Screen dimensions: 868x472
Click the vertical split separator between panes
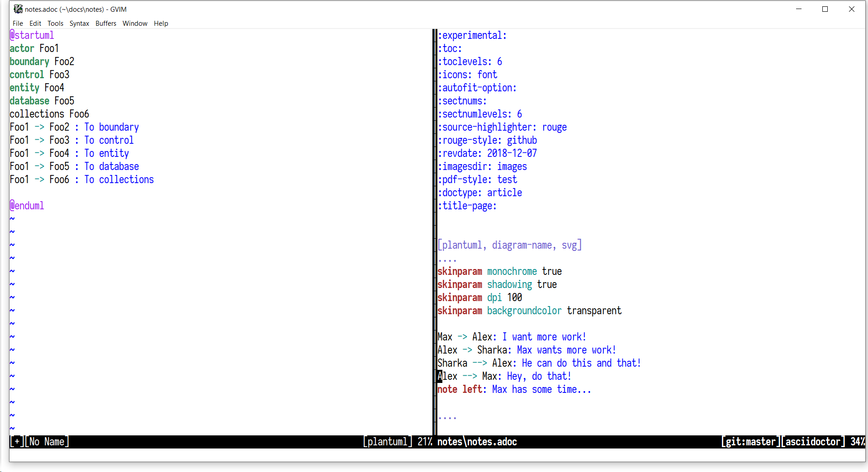coord(434,226)
